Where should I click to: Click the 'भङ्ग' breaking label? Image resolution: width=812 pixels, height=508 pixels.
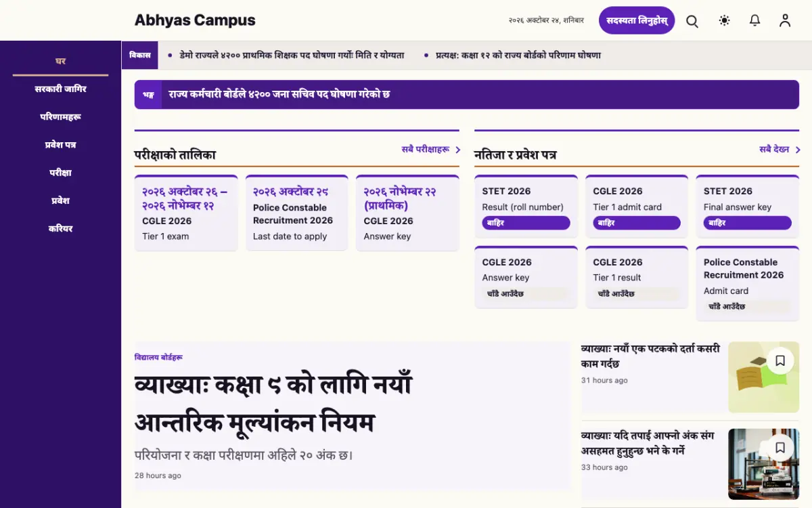pyautogui.click(x=148, y=94)
